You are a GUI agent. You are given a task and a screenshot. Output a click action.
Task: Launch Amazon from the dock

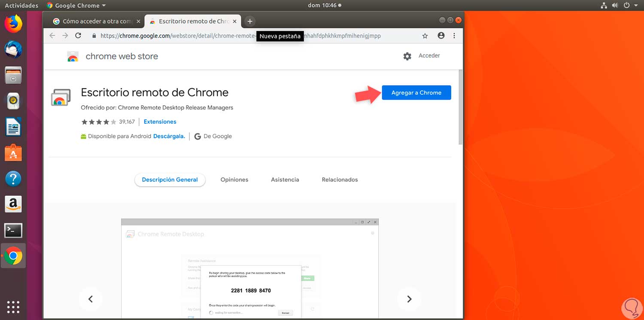point(13,204)
